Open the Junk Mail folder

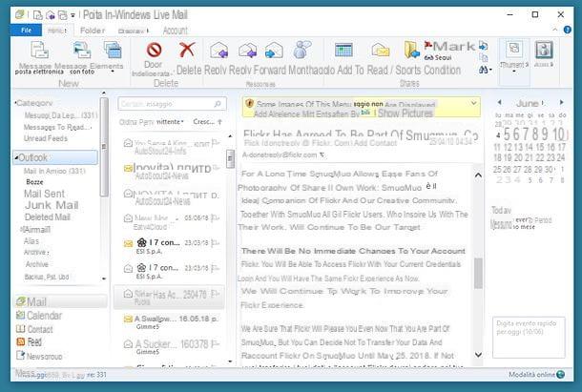(x=52, y=205)
